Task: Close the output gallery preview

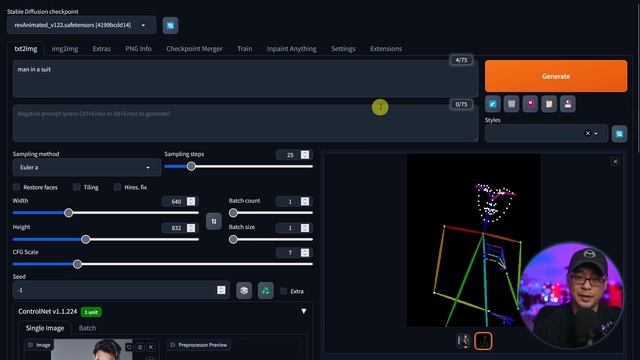Action: [615, 162]
